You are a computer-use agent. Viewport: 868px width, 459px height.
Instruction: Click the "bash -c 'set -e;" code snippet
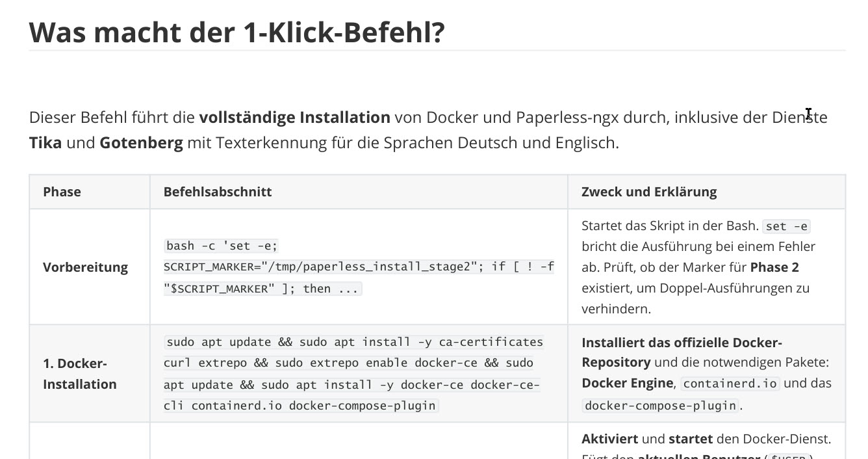pos(222,246)
